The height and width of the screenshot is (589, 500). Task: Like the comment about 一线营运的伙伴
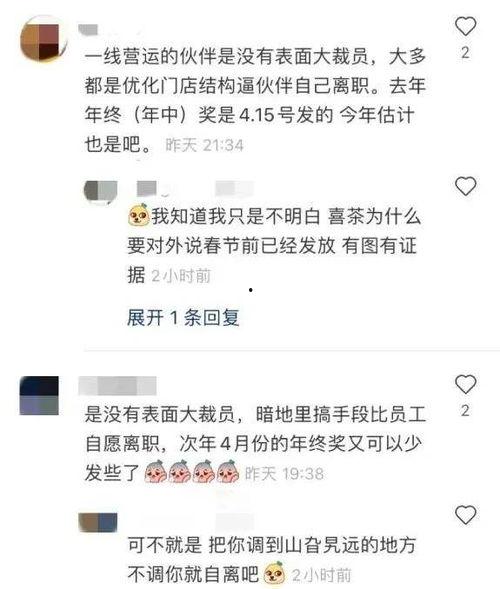click(x=465, y=26)
